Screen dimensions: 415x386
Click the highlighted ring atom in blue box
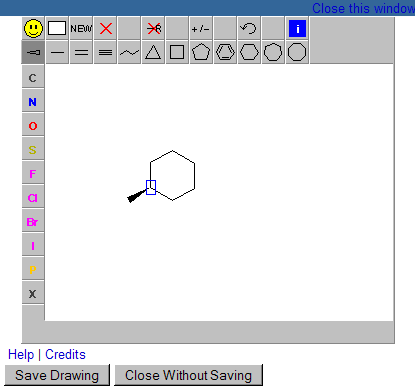[151, 187]
